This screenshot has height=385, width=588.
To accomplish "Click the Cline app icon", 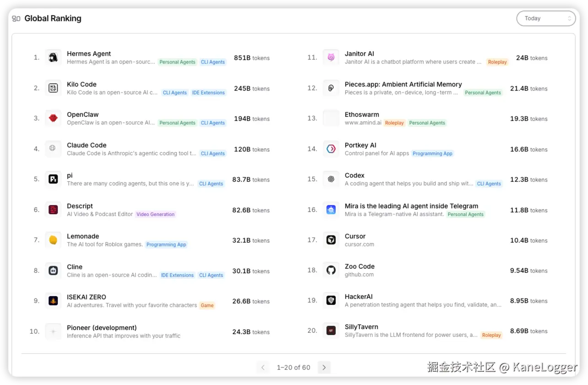I will pyautogui.click(x=53, y=271).
